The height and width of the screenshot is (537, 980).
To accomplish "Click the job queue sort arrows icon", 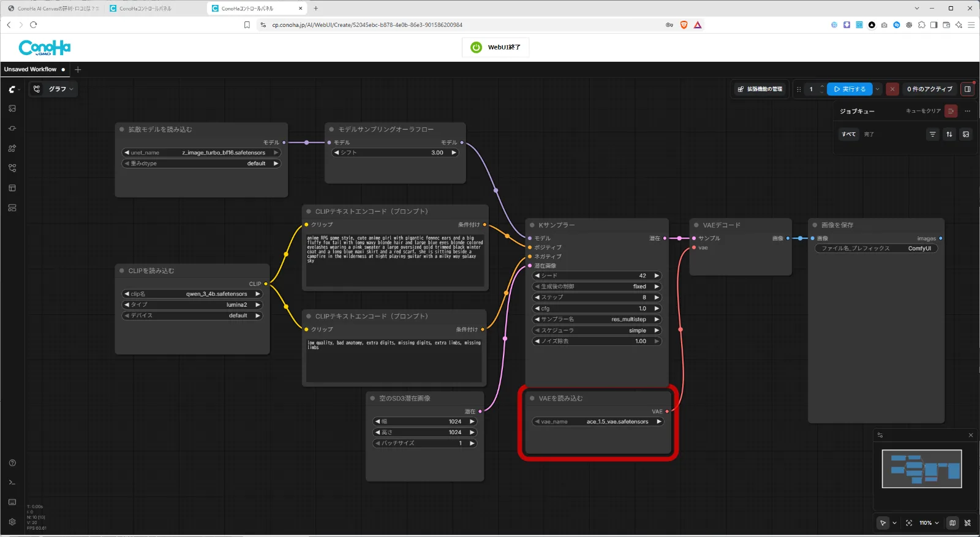I will [949, 134].
